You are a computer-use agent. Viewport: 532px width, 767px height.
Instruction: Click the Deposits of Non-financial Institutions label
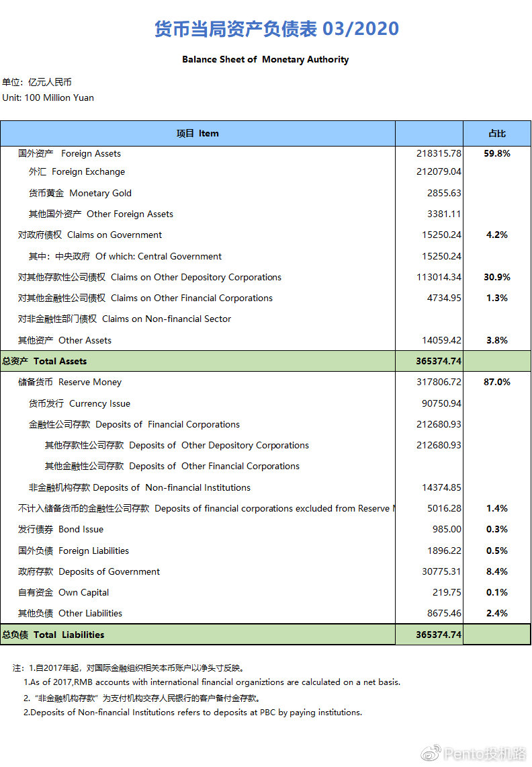(x=140, y=487)
